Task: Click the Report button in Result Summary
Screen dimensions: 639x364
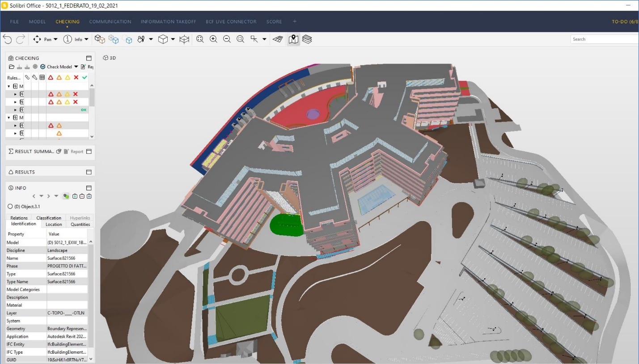Action: tap(73, 152)
